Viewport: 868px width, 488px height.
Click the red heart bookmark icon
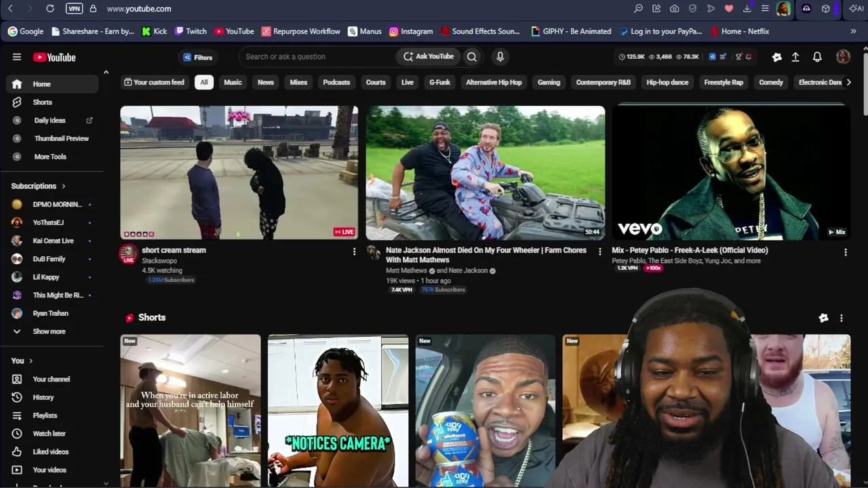click(x=729, y=9)
